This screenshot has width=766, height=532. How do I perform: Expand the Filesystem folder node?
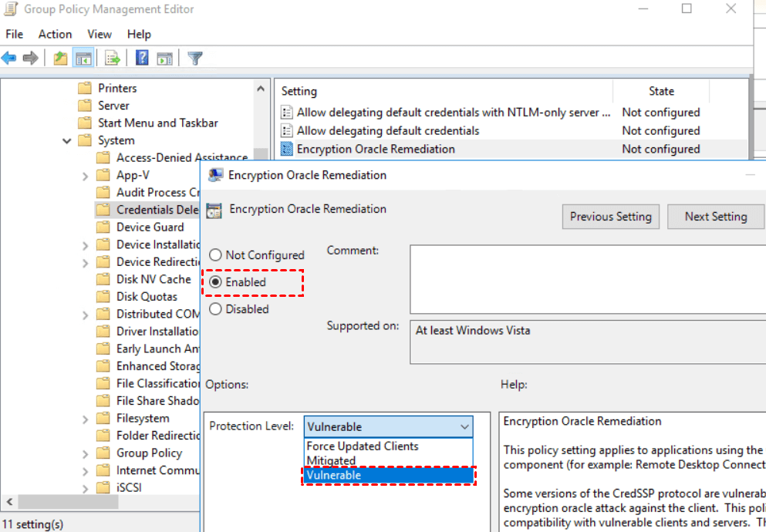pos(85,419)
